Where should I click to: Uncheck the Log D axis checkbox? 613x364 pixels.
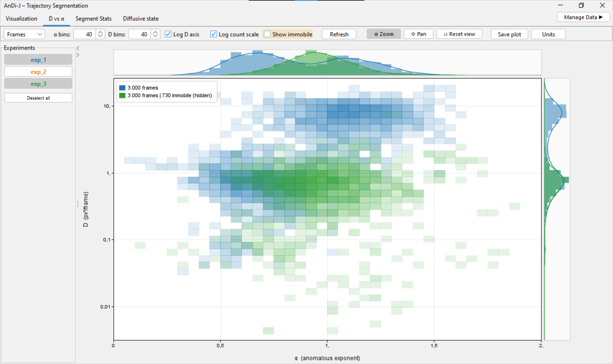click(168, 34)
